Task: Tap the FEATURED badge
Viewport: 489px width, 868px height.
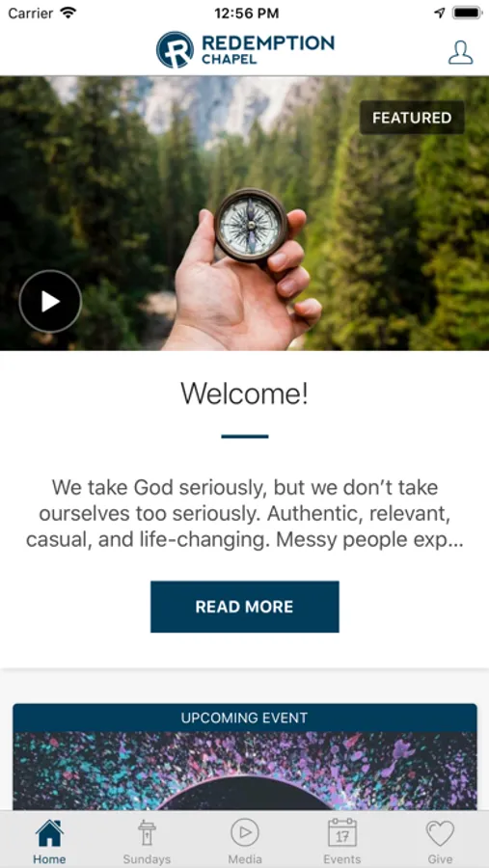Action: click(412, 118)
